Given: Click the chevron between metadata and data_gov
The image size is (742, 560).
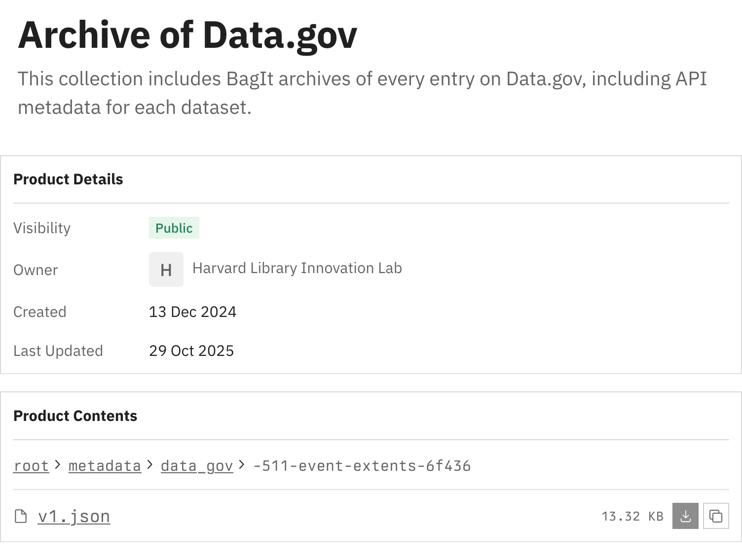Looking at the screenshot, I should tap(149, 465).
